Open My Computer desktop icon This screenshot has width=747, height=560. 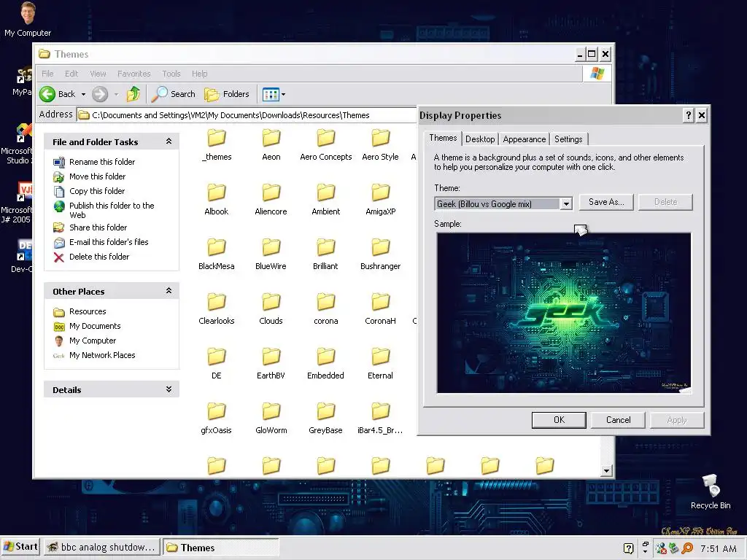coord(28,19)
